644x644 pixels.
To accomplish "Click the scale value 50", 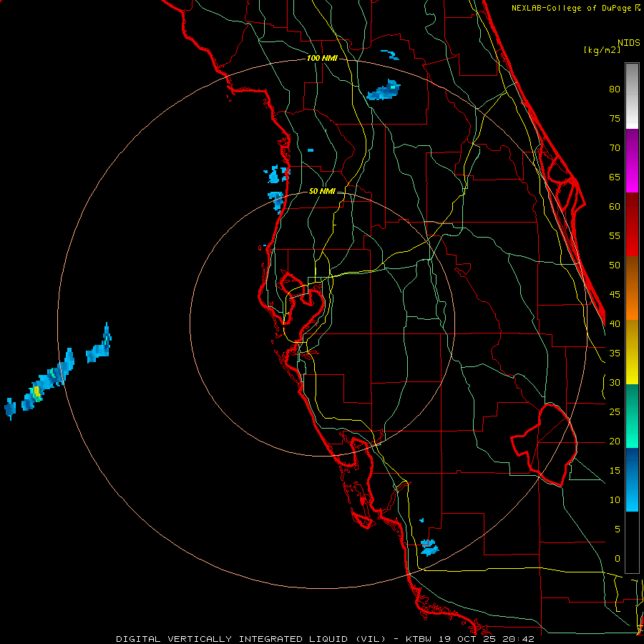I will (x=615, y=265).
